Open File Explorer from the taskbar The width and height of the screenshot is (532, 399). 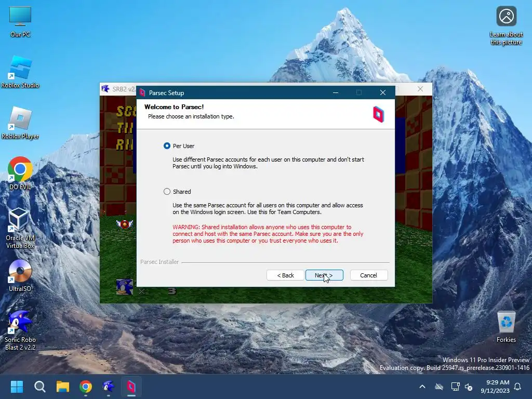pos(63,387)
